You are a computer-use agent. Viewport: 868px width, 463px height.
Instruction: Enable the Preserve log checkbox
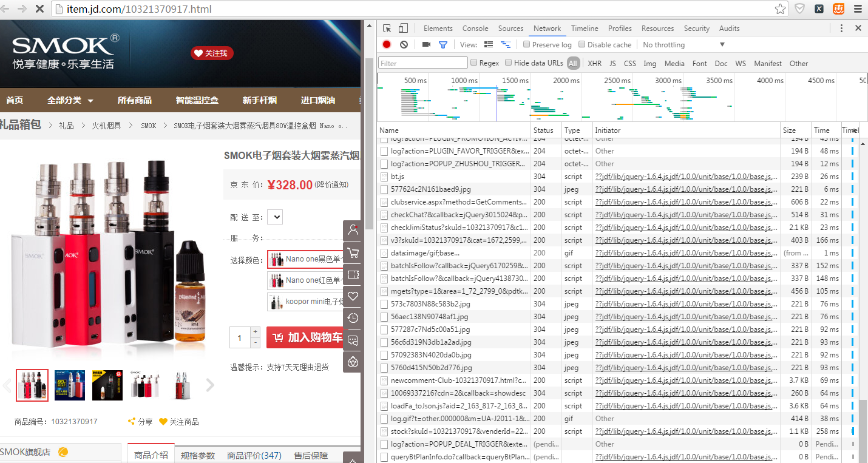[527, 44]
